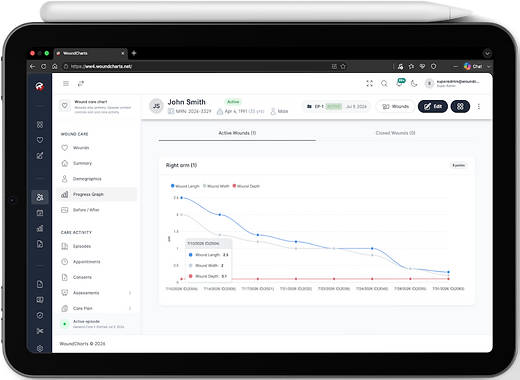The height and width of the screenshot is (380, 520).
Task: Click Wound care chart heart icon
Action: tap(65, 106)
